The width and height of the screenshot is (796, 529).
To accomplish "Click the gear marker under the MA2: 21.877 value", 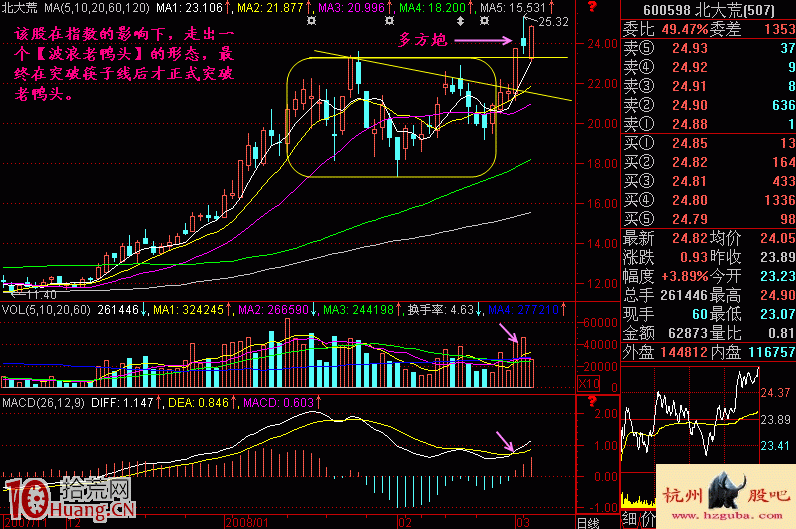I will (x=312, y=21).
